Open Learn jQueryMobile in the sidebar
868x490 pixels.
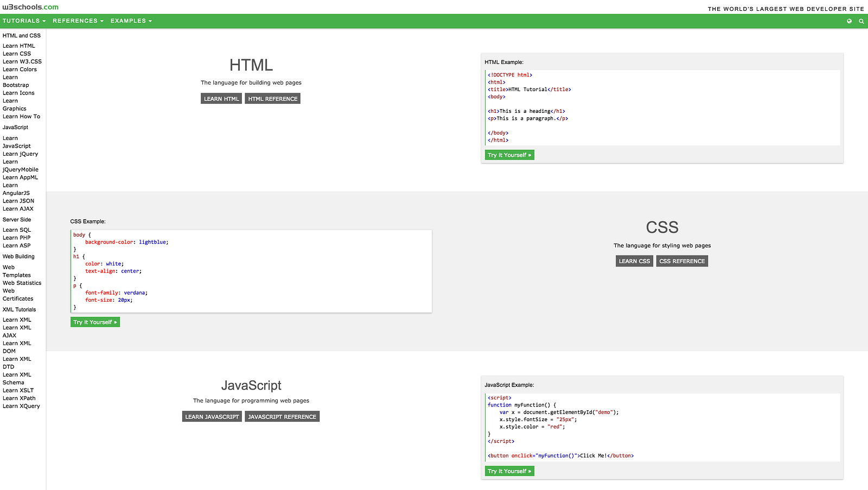tap(21, 166)
